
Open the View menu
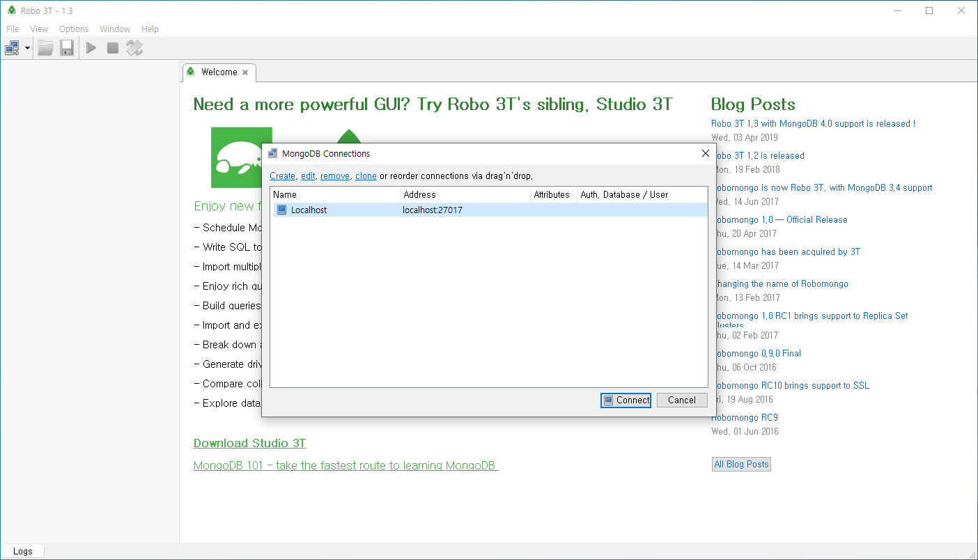coord(39,29)
